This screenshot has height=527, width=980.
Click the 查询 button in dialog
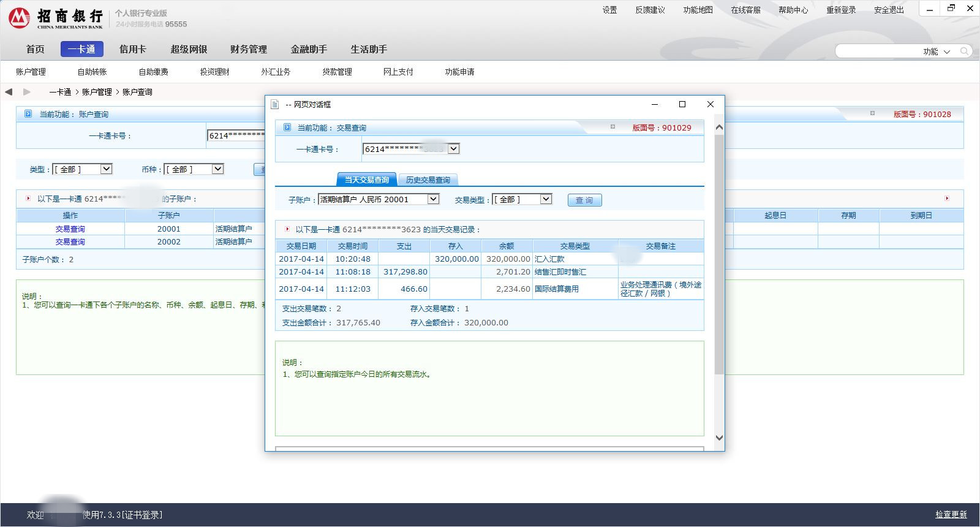(x=585, y=200)
